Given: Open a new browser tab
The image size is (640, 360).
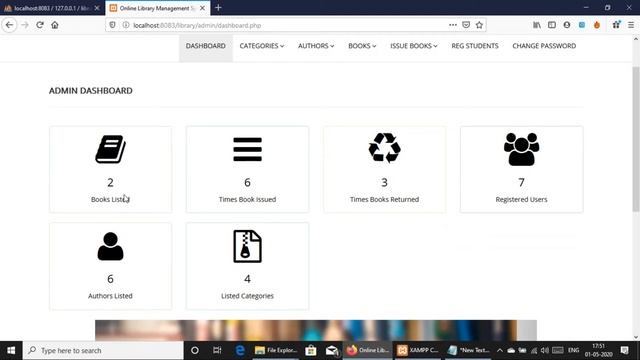Looking at the screenshot, I should [x=218, y=8].
